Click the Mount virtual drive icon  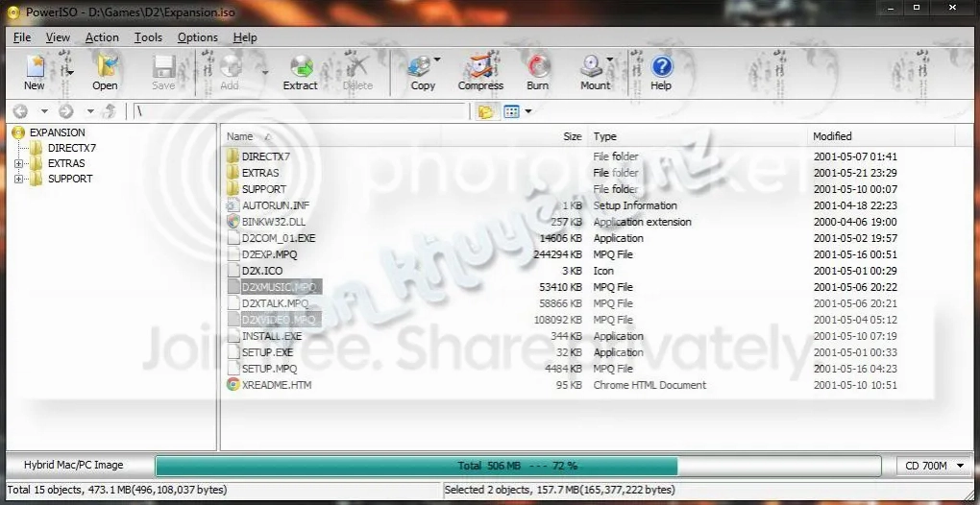tap(592, 65)
